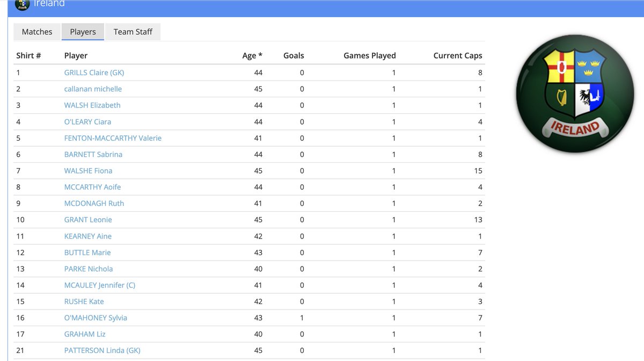This screenshot has width=644, height=361.
Task: Click shirt number 7
Action: point(18,171)
